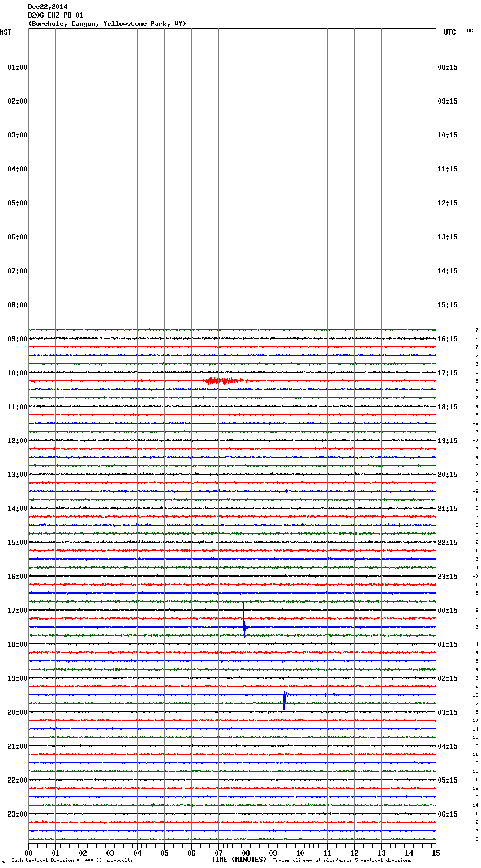
Task: Click the large blue spike on the 17:30 trace
Action: tap(244, 622)
